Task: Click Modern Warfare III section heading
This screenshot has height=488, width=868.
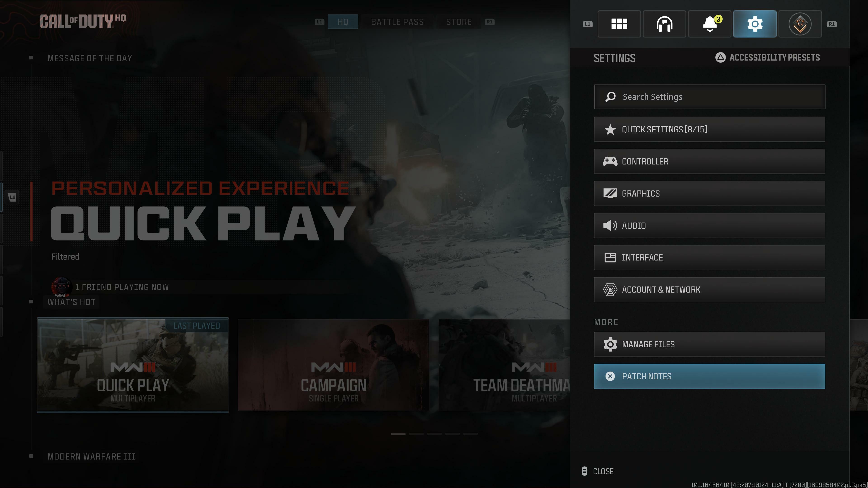Action: [x=91, y=456]
